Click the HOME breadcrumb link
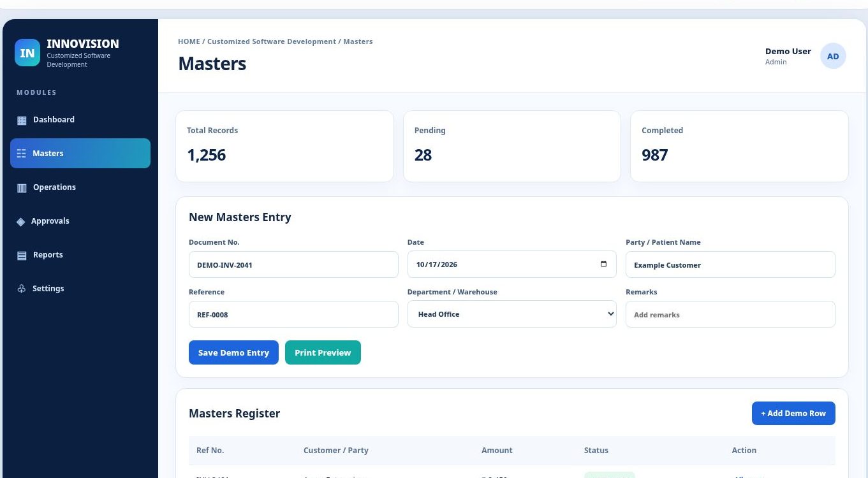The width and height of the screenshot is (868, 478). pos(189,41)
